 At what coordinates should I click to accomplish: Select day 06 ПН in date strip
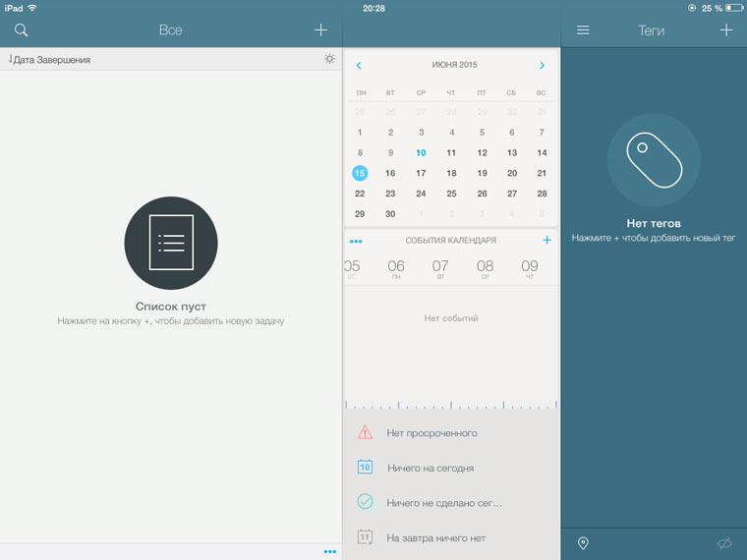396,268
